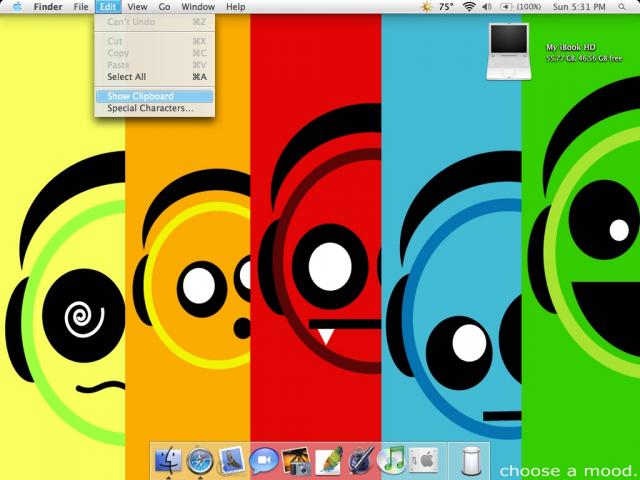Image resolution: width=640 pixels, height=480 pixels.
Task: Click the greyed Can't Undo entry
Action: tap(154, 22)
